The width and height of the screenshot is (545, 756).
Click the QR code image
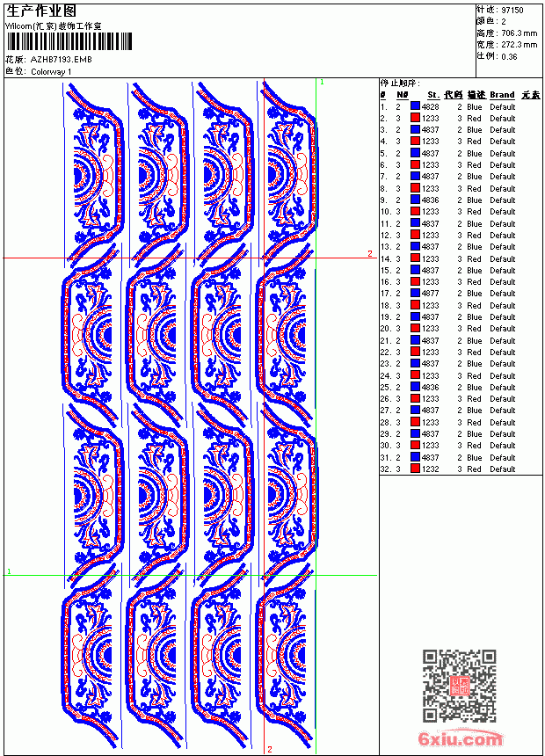(460, 686)
